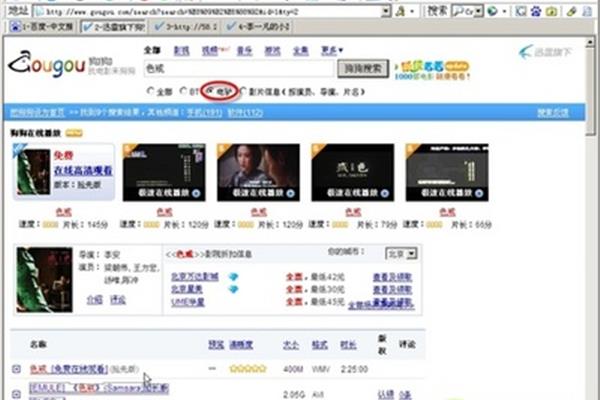Click the camera icon in browser toolbar
This screenshot has height=400, width=600.
coord(551,11)
